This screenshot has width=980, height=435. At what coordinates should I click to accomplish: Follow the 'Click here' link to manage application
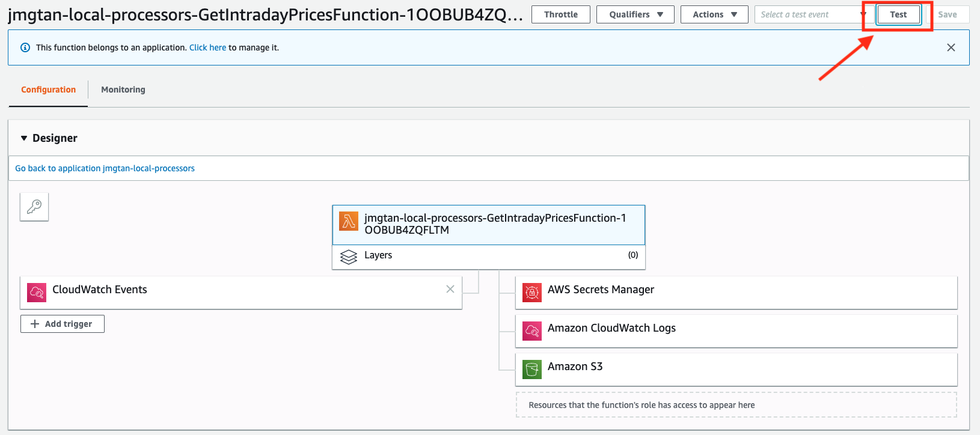[x=208, y=47]
